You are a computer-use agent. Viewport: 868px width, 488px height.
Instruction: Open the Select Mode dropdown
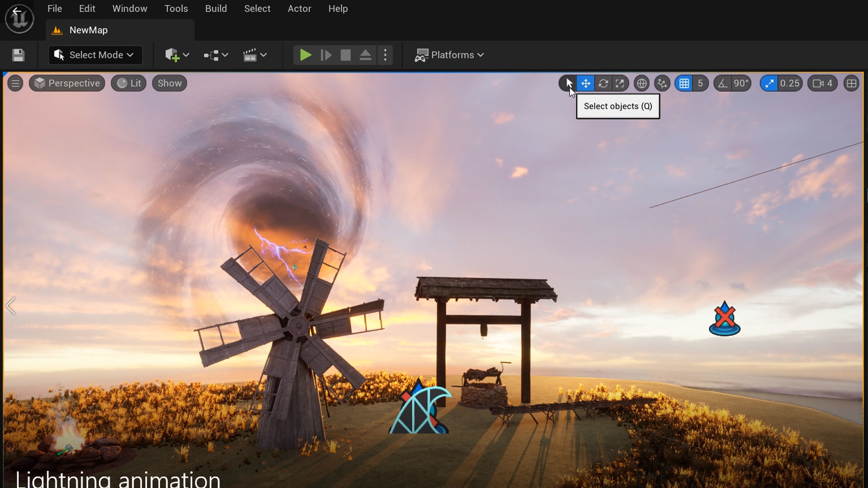pos(95,55)
